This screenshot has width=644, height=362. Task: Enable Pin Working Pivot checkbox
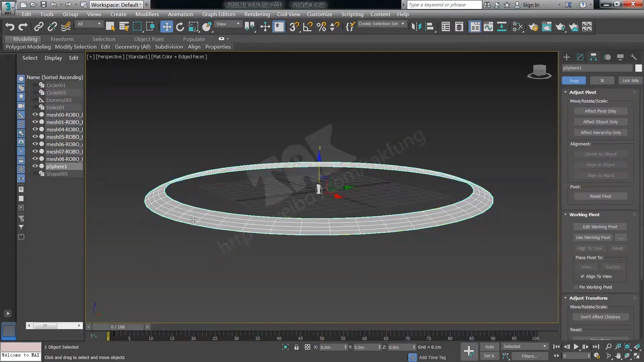576,287
